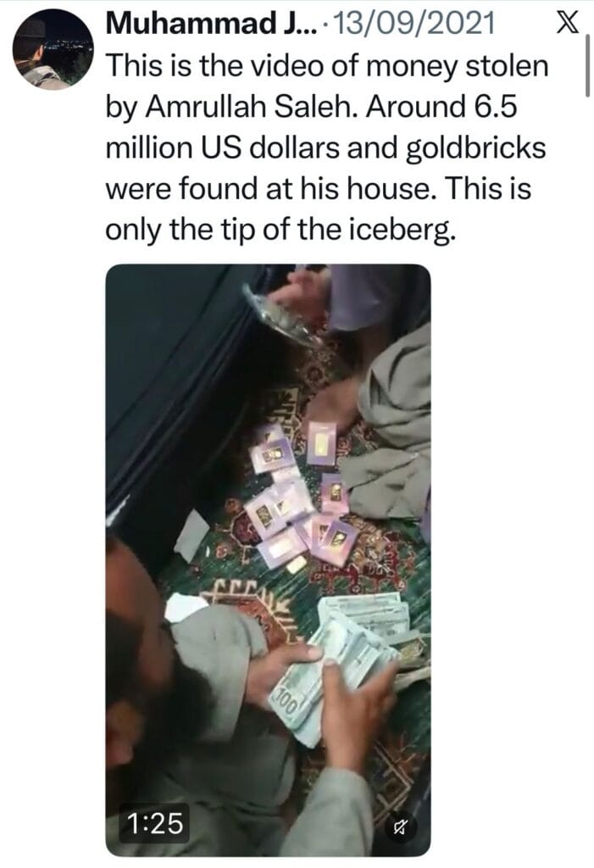Click the white paper sheet beside the suitcase
594x868 pixels.
click(x=191, y=536)
